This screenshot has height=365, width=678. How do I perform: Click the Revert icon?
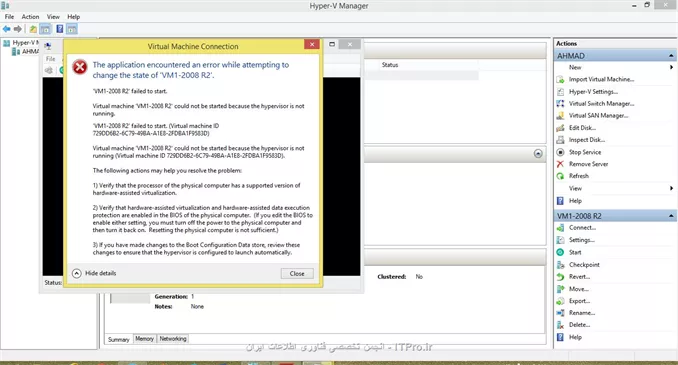(x=560, y=277)
